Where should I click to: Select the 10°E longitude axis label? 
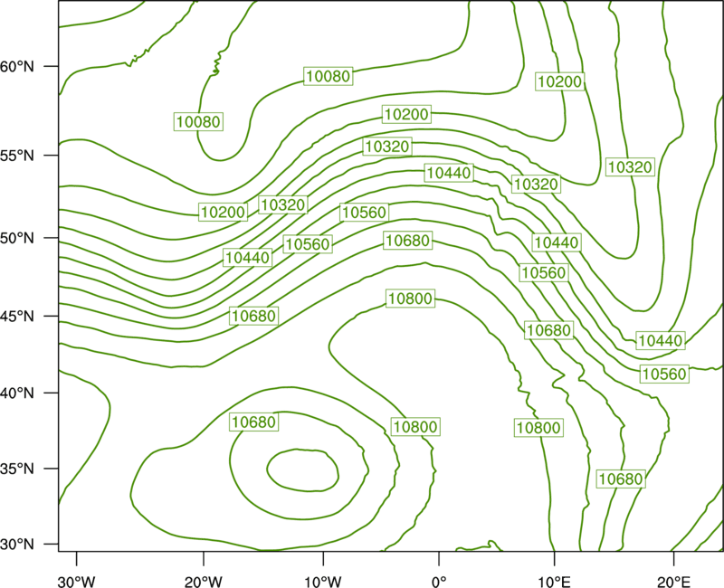tap(554, 582)
